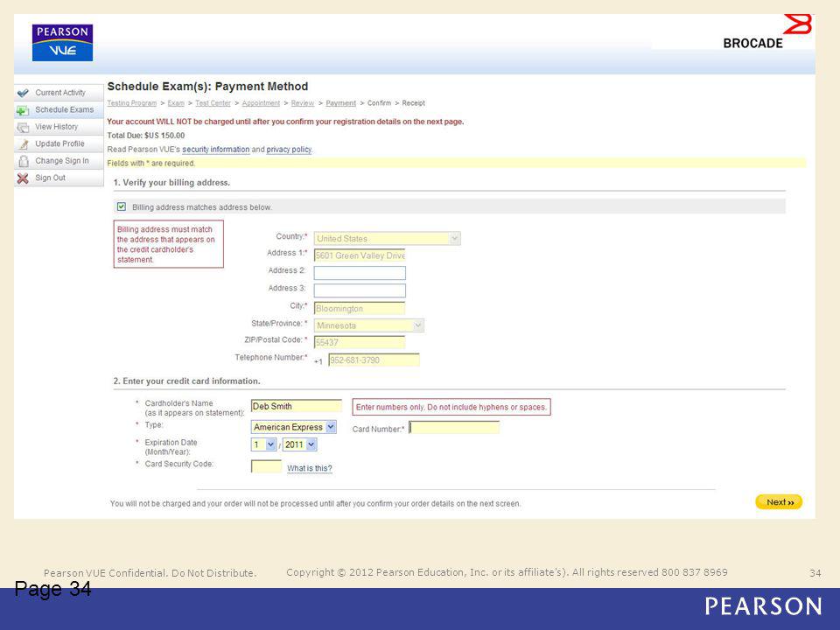Open the State/Province dropdown
The width and height of the screenshot is (840, 630).
(x=368, y=325)
